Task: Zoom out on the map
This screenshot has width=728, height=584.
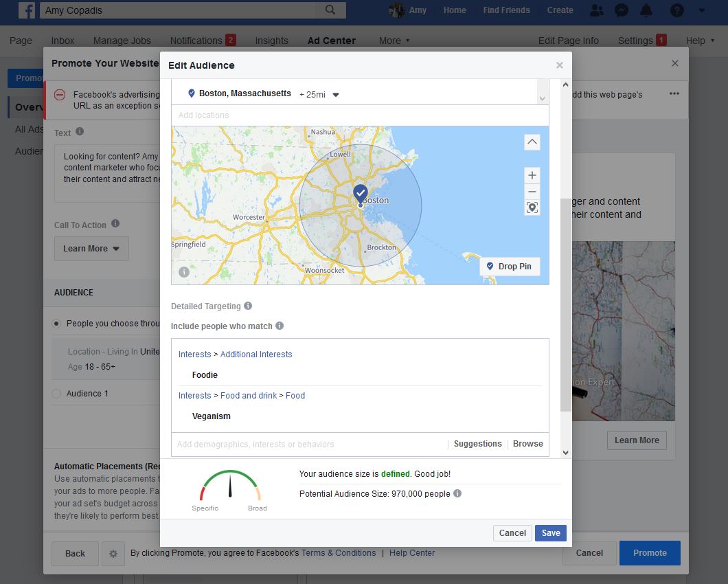Action: pos(532,192)
